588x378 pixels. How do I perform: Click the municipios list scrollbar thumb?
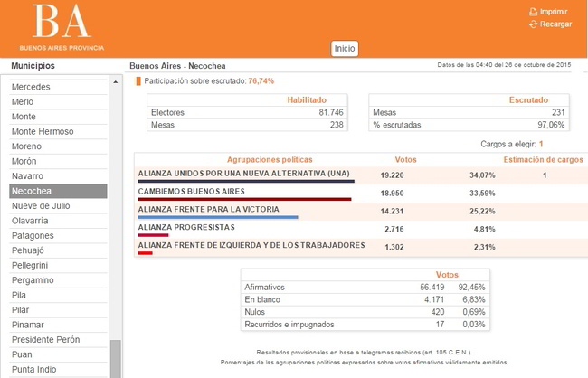[116, 358]
